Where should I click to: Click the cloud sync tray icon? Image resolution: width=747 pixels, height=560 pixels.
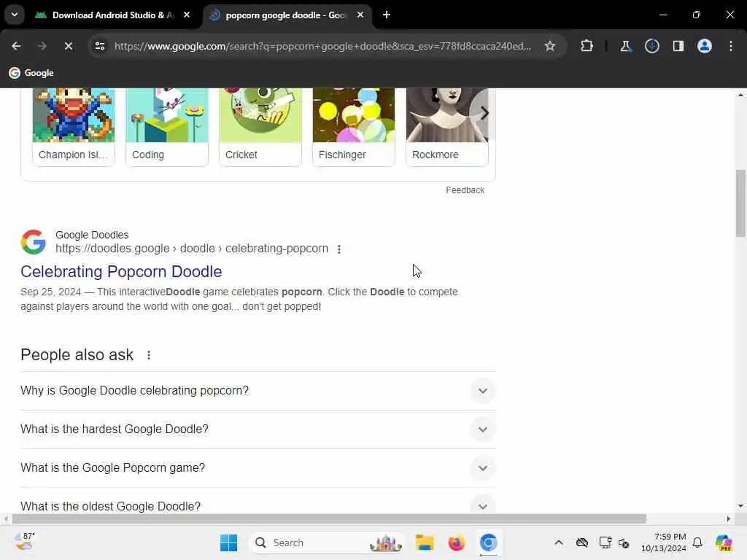point(582,542)
